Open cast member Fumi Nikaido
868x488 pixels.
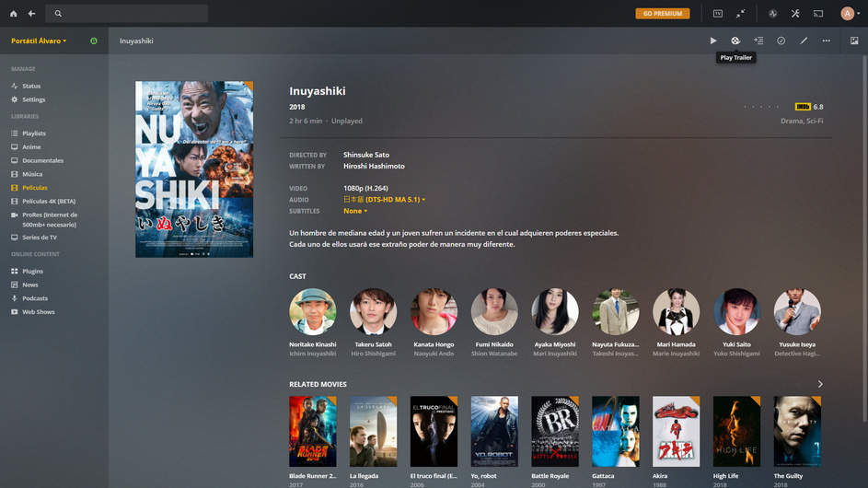pos(494,311)
